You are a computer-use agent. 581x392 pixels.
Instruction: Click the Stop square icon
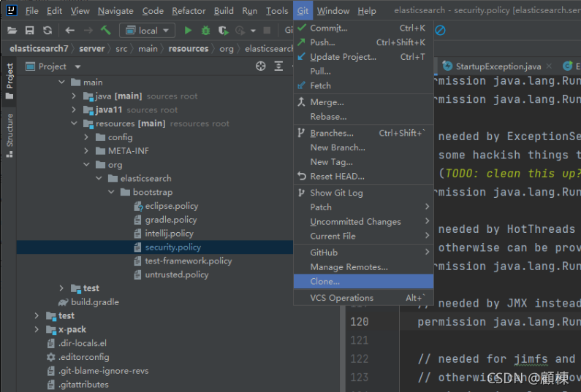pos(267,31)
